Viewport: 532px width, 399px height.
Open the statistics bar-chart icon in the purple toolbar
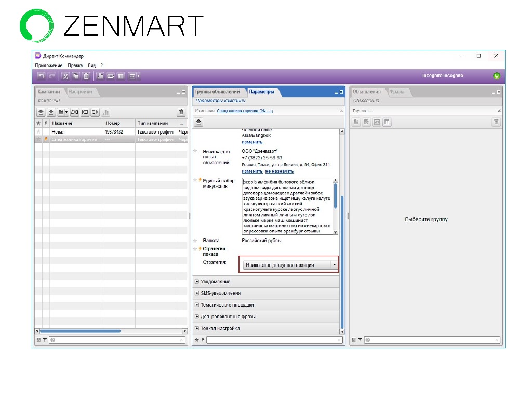(x=100, y=76)
